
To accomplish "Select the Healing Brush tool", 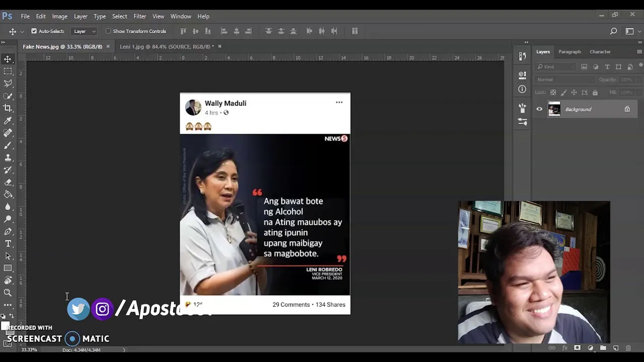I will pos(8,133).
